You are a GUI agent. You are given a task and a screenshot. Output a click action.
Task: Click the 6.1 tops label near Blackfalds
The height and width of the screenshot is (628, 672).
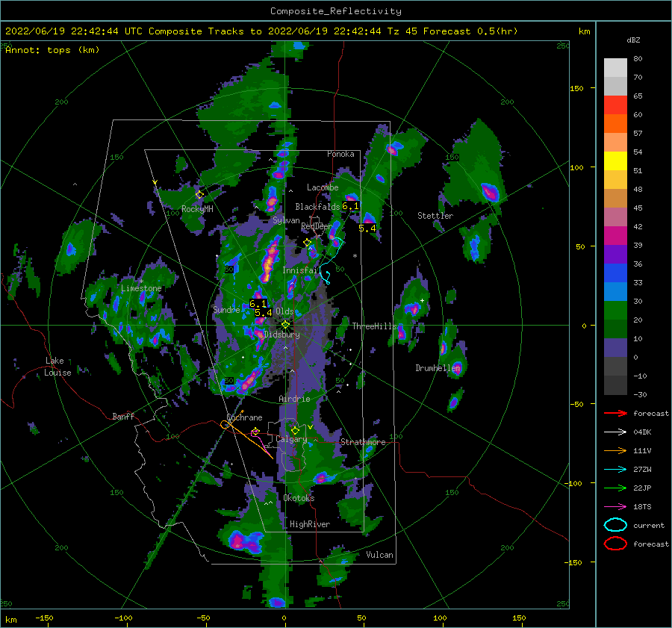[x=350, y=206]
